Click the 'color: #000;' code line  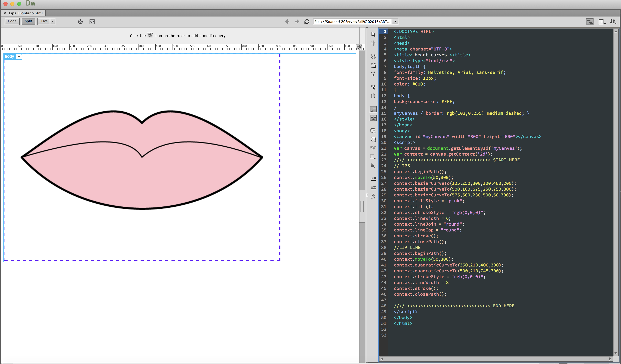click(x=410, y=84)
